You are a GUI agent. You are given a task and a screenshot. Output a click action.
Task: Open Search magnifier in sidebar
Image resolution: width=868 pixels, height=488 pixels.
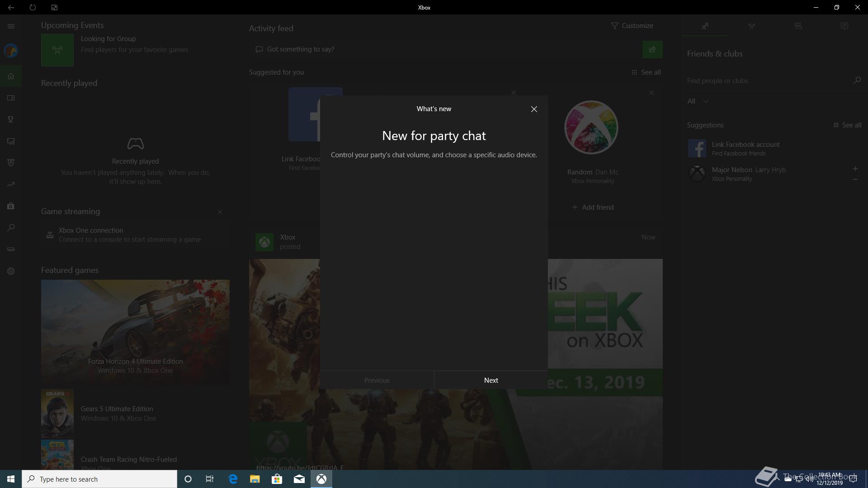(11, 228)
